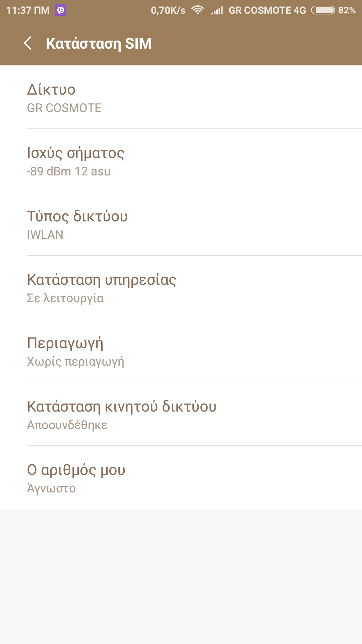The image size is (362, 644).
Task: Select the Περιαγωγή row
Action: click(181, 351)
